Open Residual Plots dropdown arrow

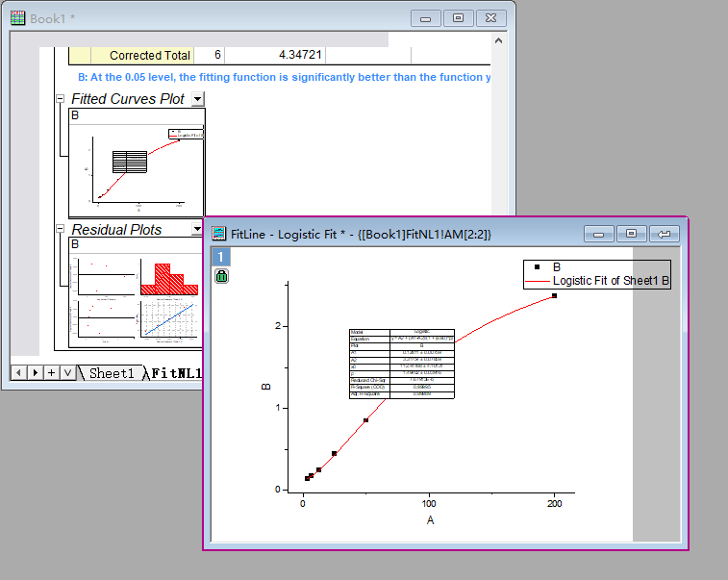[x=197, y=229]
